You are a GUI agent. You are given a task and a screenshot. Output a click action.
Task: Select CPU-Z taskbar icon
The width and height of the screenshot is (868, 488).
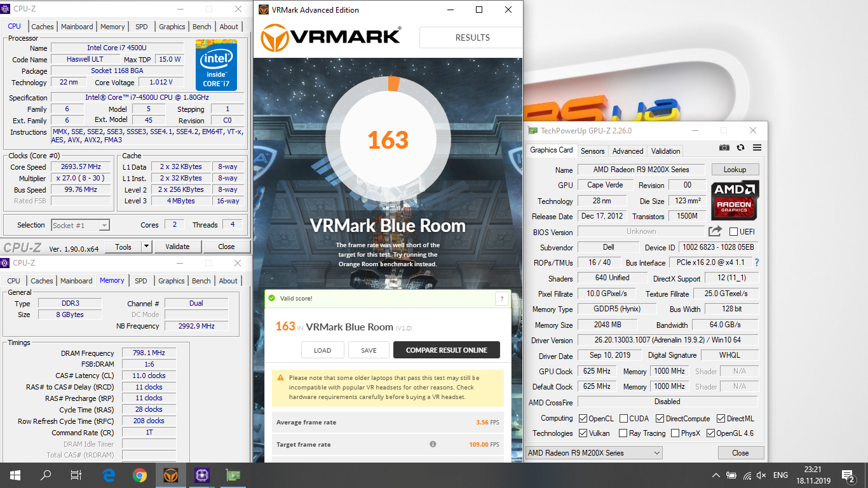click(x=202, y=475)
